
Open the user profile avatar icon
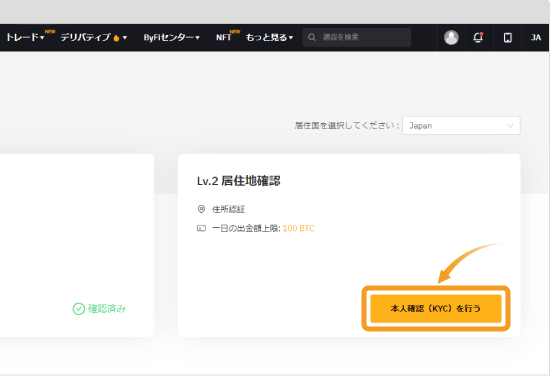click(451, 37)
